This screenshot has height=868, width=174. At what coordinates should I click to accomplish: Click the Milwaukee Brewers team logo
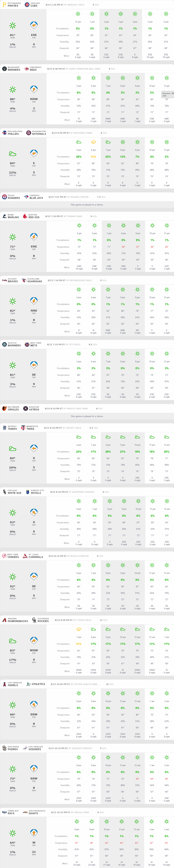(4, 69)
